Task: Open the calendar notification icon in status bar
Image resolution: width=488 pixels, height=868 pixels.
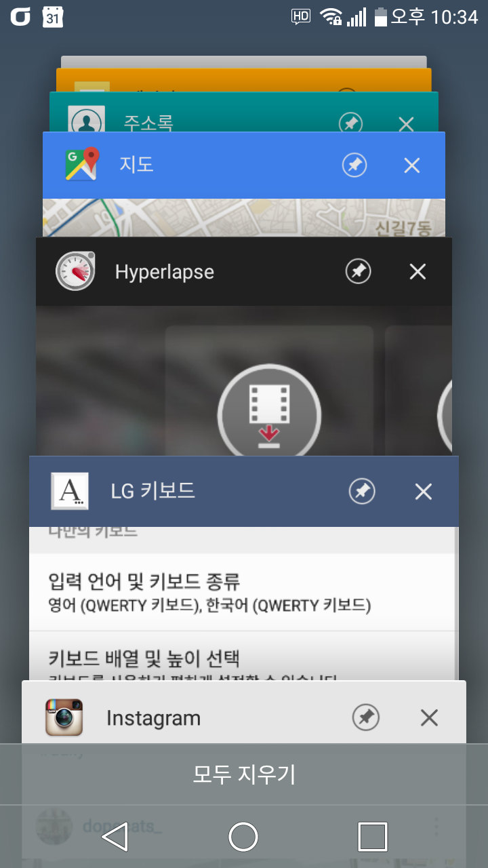Action: 53,17
